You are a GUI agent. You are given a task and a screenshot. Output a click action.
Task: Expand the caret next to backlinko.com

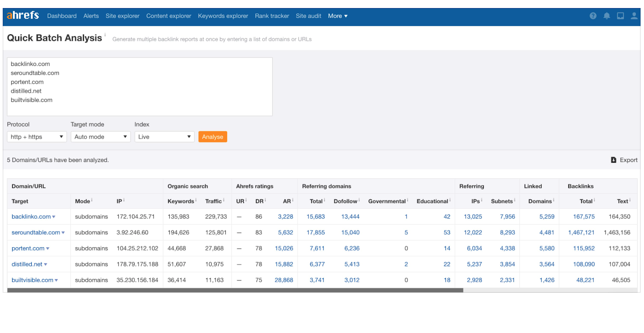coord(54,217)
